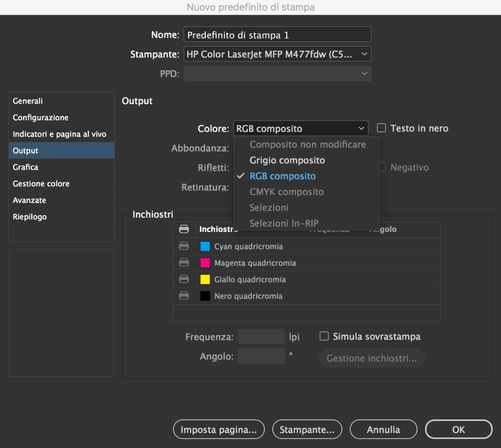The height and width of the screenshot is (448, 501).
Task: Open Indicatori e pagina al vivo section
Action: click(61, 134)
